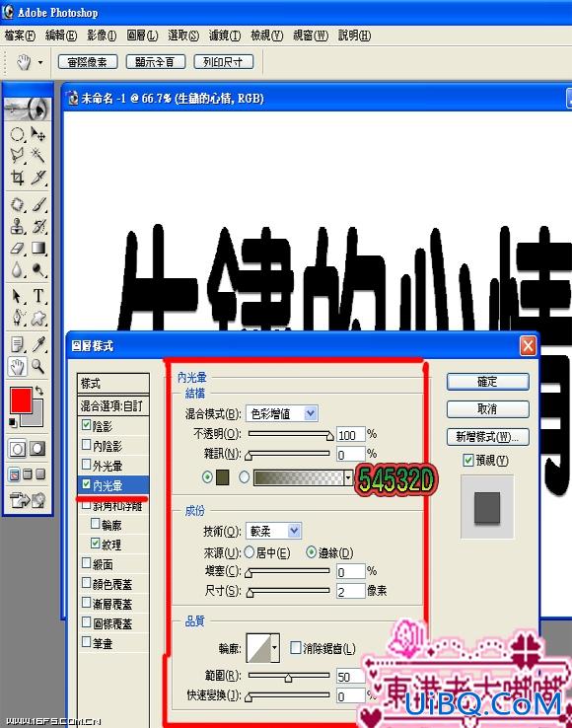Select the Elliptical Marquee tool
Screen dimensions: 572x728
pyautogui.click(x=17, y=135)
